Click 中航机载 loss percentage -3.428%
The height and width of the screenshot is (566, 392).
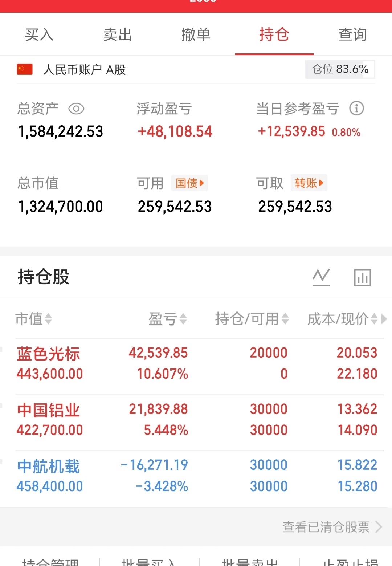coord(162,486)
